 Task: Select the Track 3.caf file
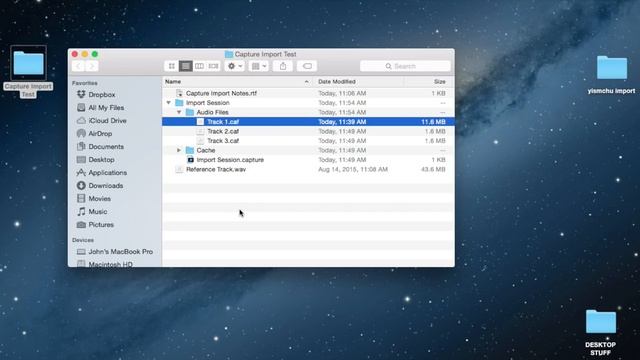tap(308, 141)
